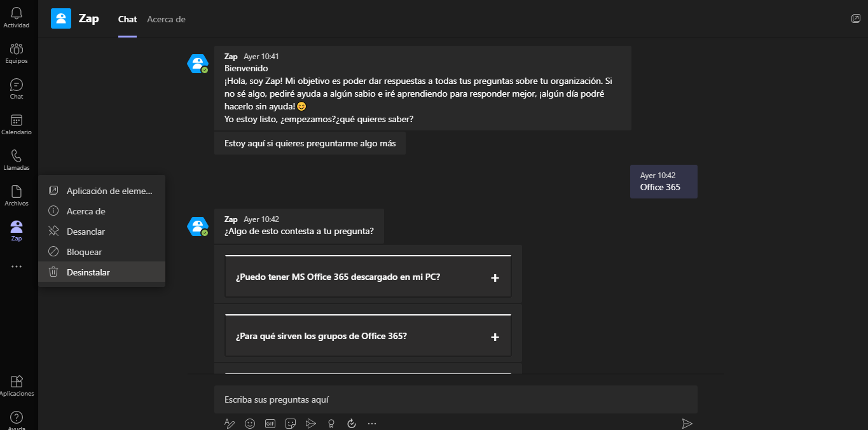This screenshot has height=430, width=868.
Task: Choose Desinstalar in context menu
Action: [102, 272]
